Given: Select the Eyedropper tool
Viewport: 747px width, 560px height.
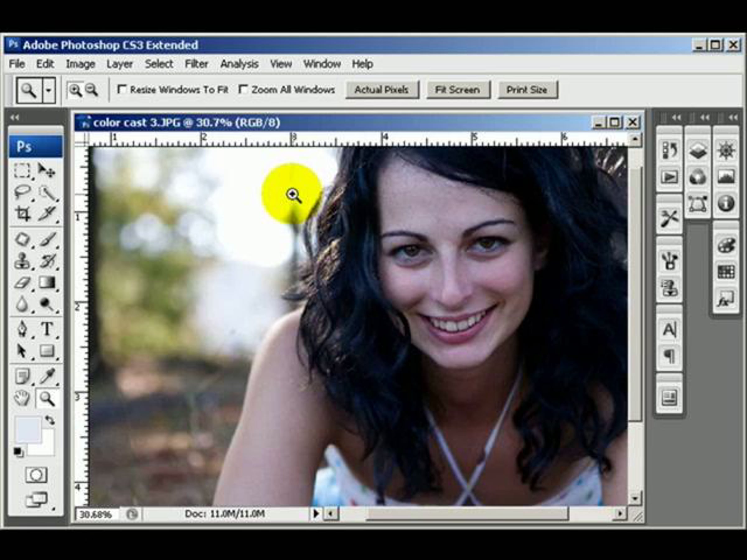Looking at the screenshot, I should pos(47,376).
